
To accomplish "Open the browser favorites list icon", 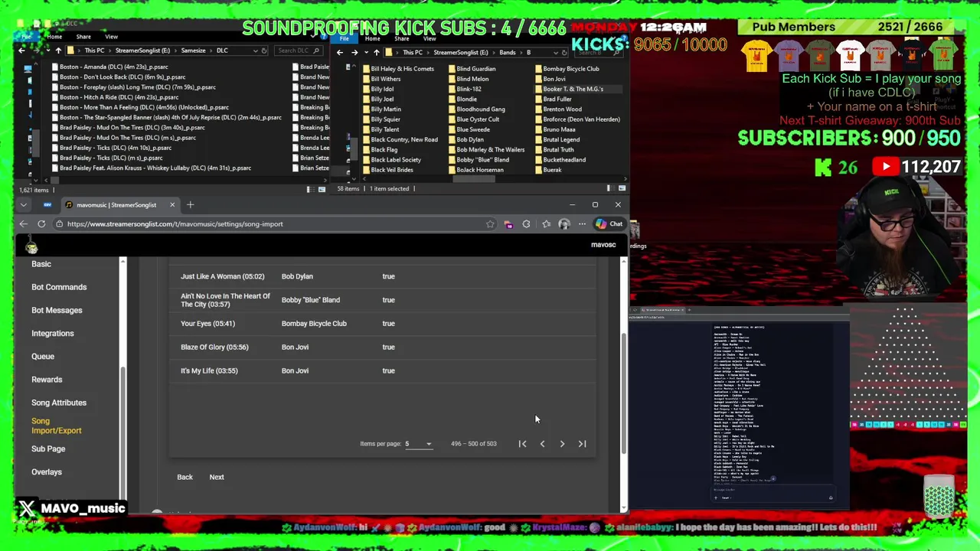I will pos(546,224).
